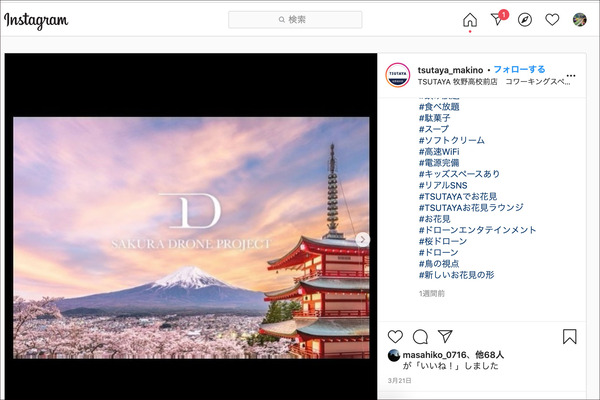
Task: Open direct messages paper plane icon
Action: point(498,18)
